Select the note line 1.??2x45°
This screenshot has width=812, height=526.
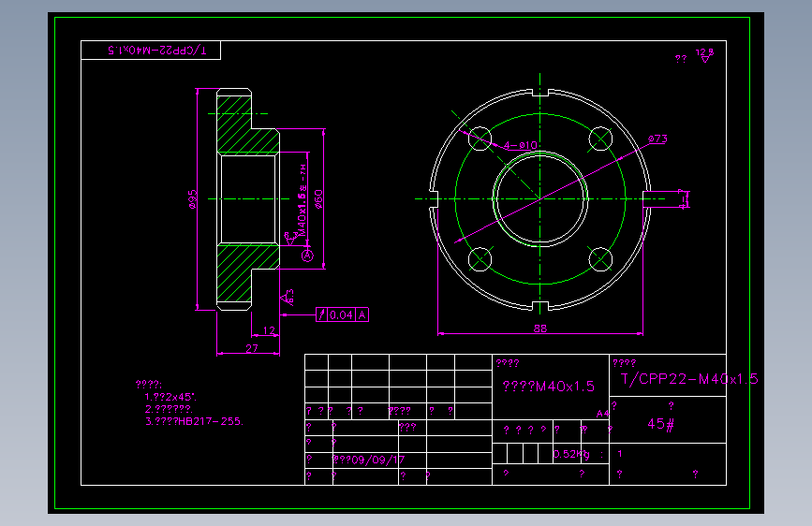(x=170, y=397)
